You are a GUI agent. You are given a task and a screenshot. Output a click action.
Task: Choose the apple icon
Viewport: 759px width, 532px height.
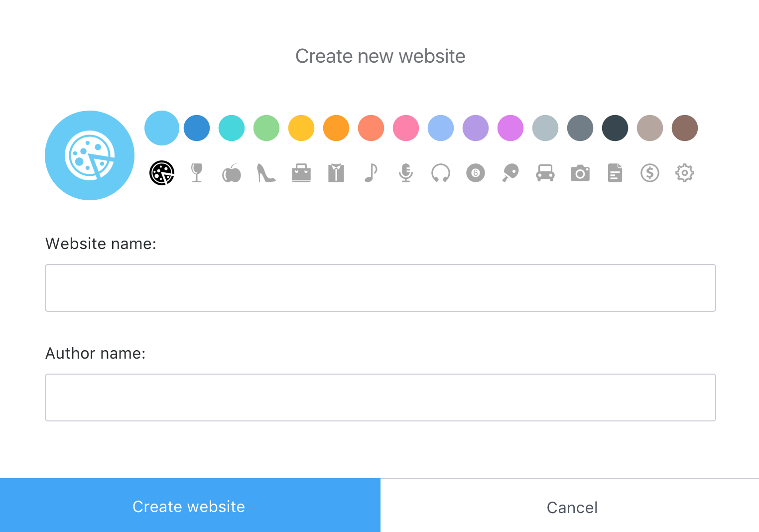(232, 173)
